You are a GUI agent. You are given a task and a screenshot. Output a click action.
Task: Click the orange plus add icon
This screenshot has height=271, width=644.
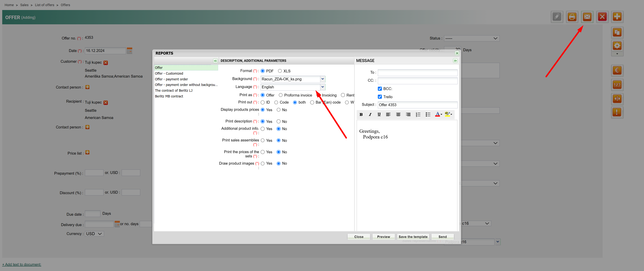tap(617, 17)
